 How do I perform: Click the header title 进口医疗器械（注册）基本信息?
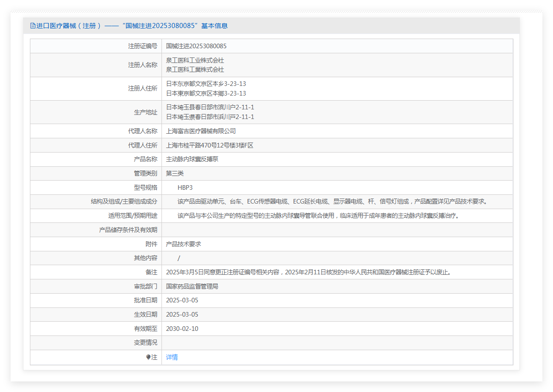(x=132, y=26)
